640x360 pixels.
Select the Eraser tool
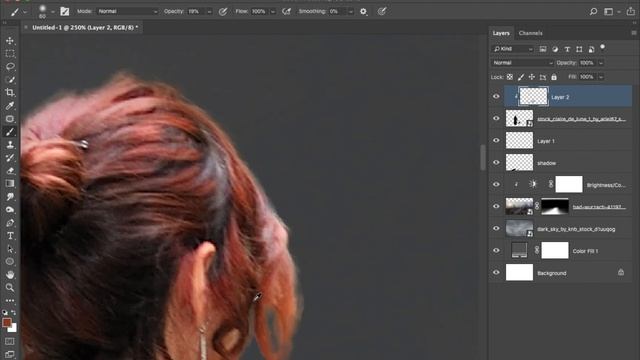pyautogui.click(x=10, y=171)
